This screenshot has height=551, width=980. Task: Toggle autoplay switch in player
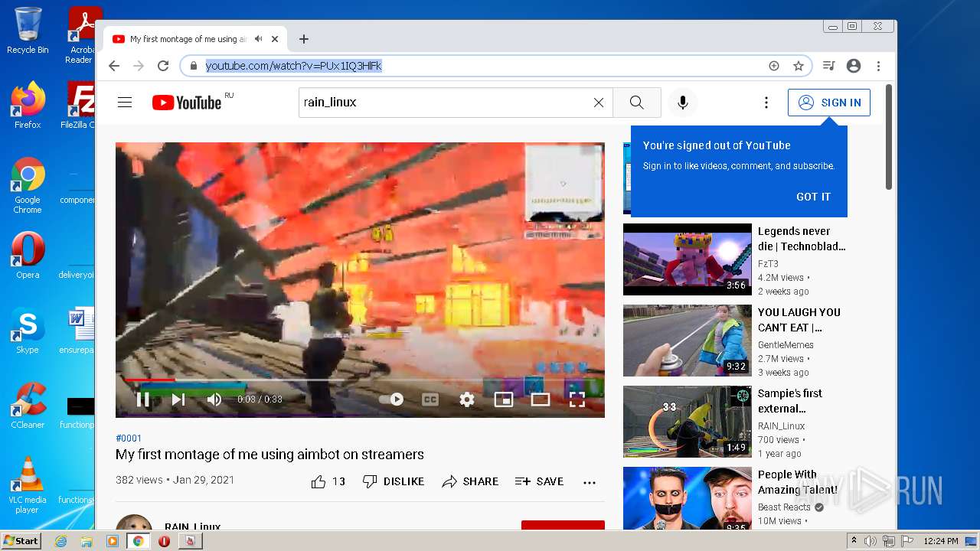click(x=391, y=399)
